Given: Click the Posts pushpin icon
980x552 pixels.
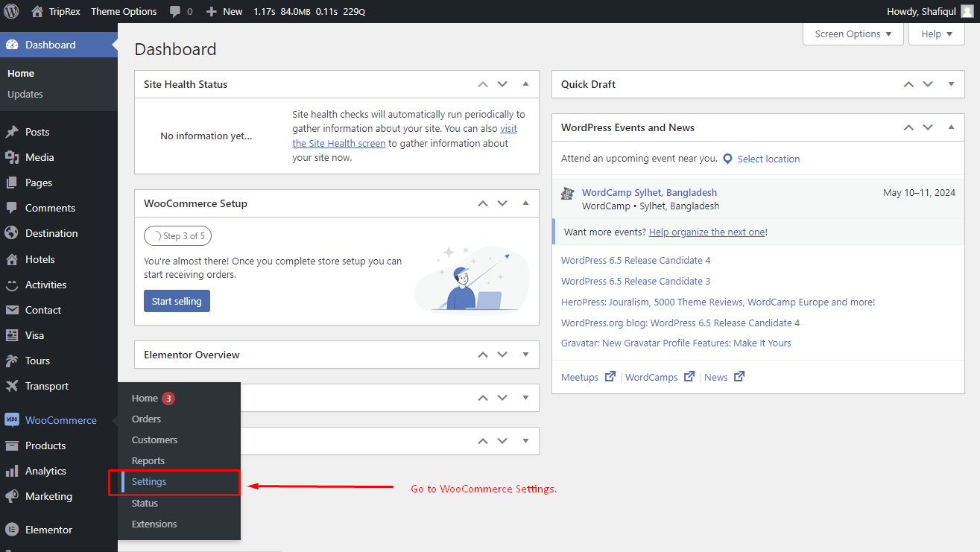Looking at the screenshot, I should pos(12,132).
